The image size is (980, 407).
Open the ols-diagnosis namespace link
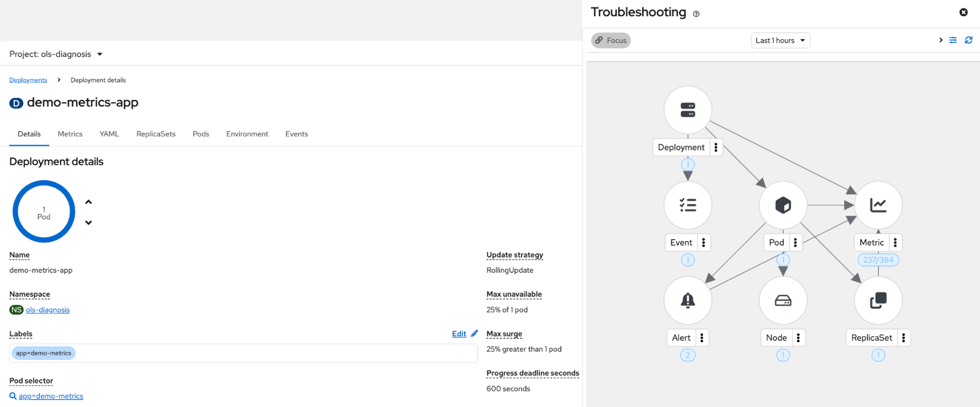point(48,310)
